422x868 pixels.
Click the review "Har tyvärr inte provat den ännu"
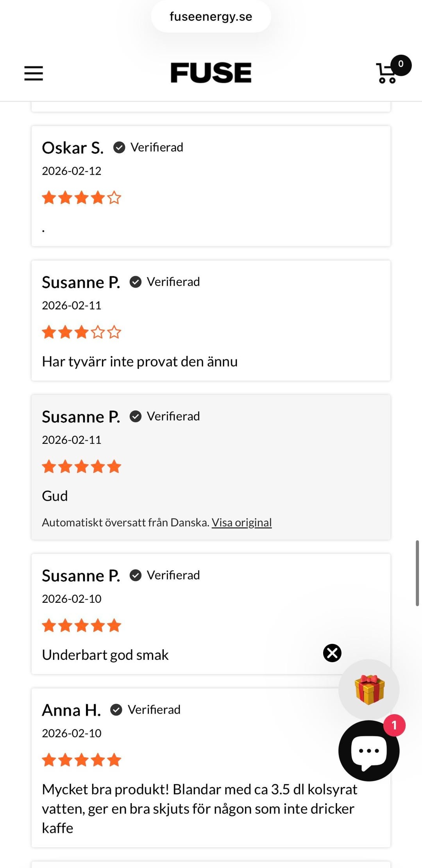click(x=139, y=361)
